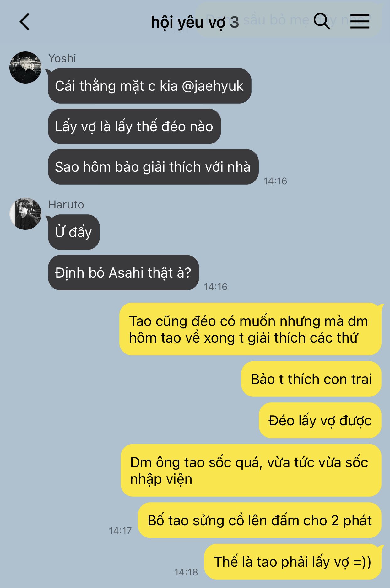Viewport: 390px width, 588px height.
Task: Select message 'Dm ông tao sốc quá'
Action: point(251,471)
